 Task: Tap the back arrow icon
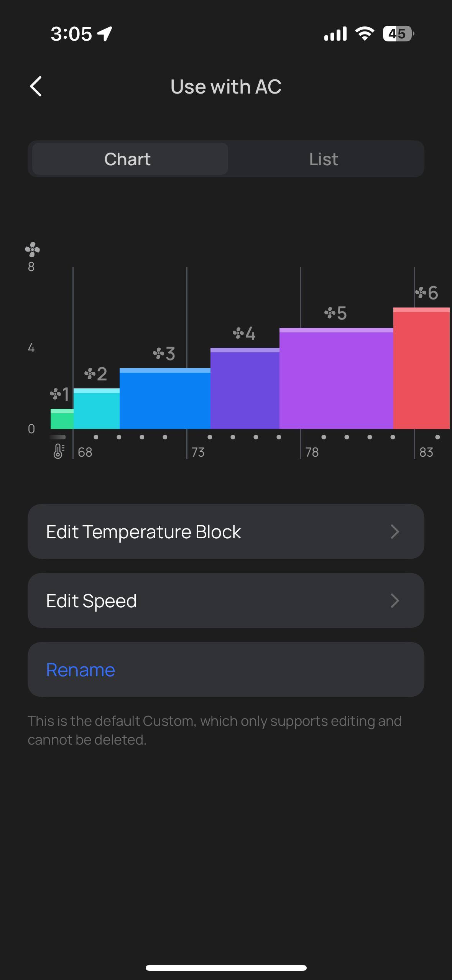[x=36, y=86]
